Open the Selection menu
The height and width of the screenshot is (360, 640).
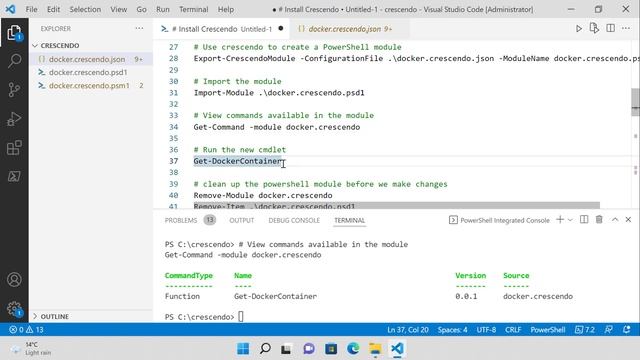[85, 9]
